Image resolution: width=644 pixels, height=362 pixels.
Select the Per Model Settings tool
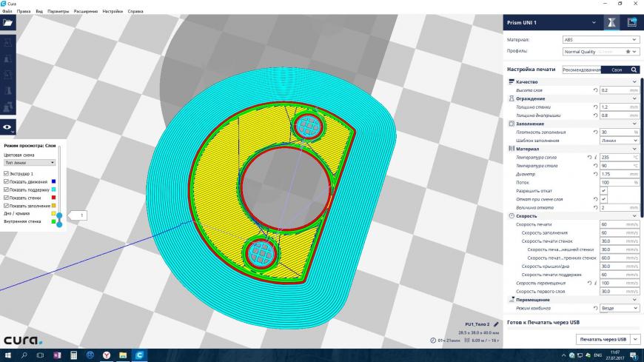[8, 107]
